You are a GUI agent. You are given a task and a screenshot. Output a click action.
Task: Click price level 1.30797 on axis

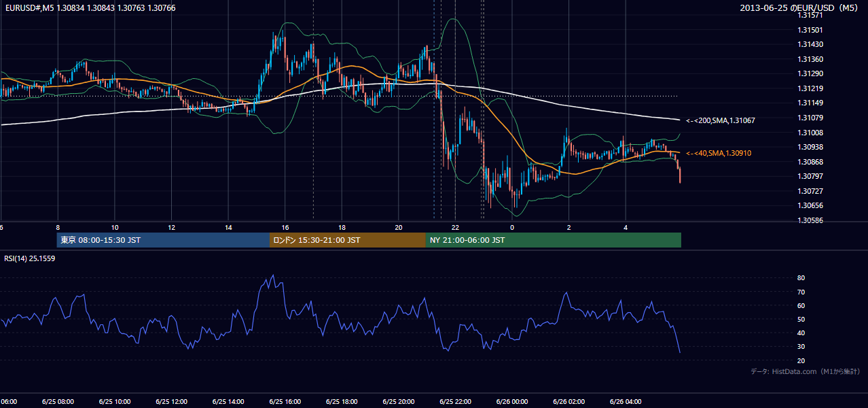[810, 176]
